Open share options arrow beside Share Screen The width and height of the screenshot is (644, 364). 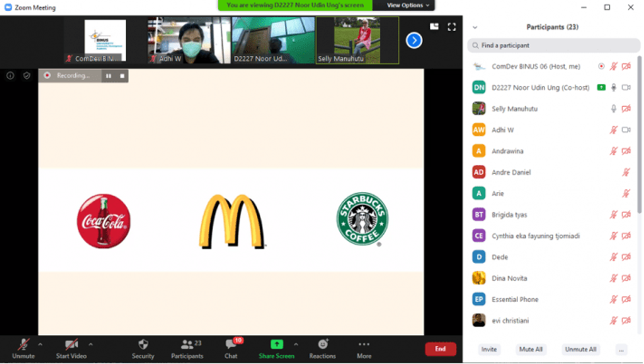(296, 344)
